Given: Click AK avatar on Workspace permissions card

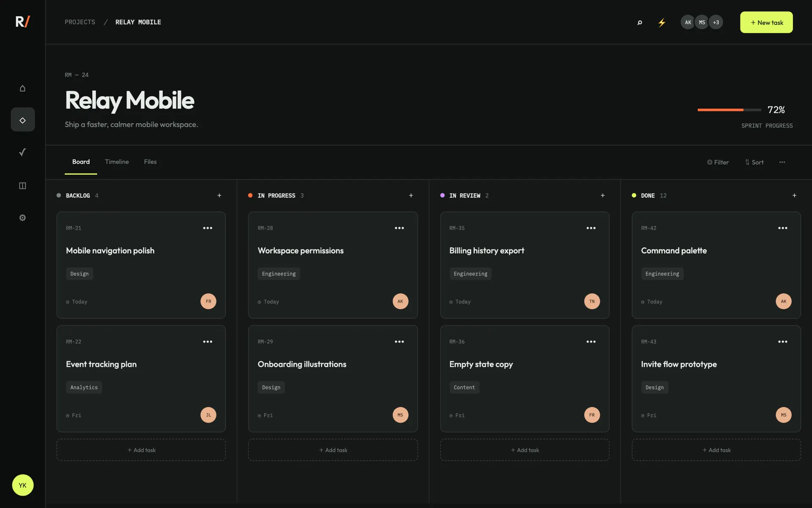Looking at the screenshot, I should [x=401, y=301].
